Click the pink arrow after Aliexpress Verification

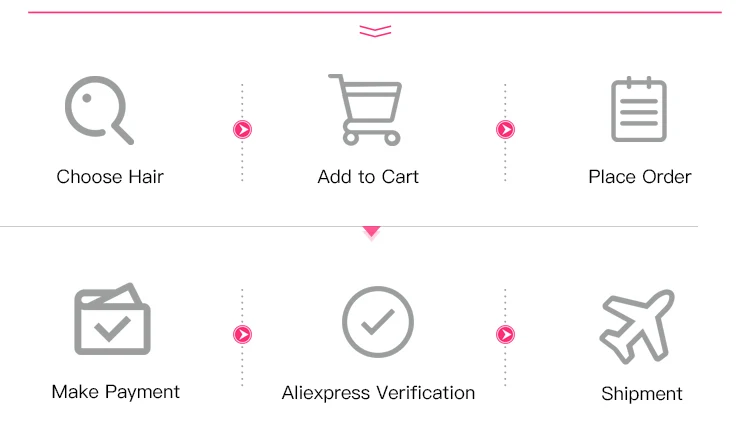[505, 334]
